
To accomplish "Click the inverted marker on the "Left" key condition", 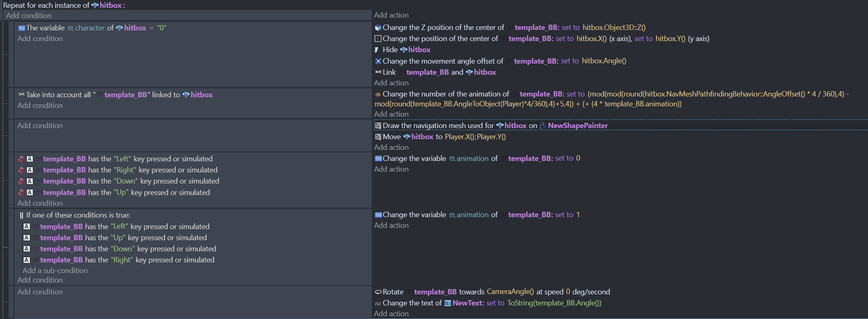I will 21,159.
